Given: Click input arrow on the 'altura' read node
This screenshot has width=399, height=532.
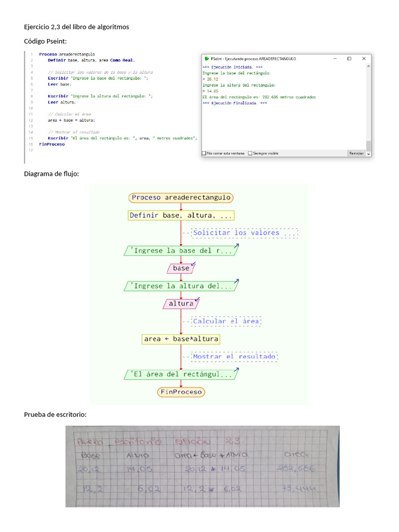Looking at the screenshot, I should (197, 300).
